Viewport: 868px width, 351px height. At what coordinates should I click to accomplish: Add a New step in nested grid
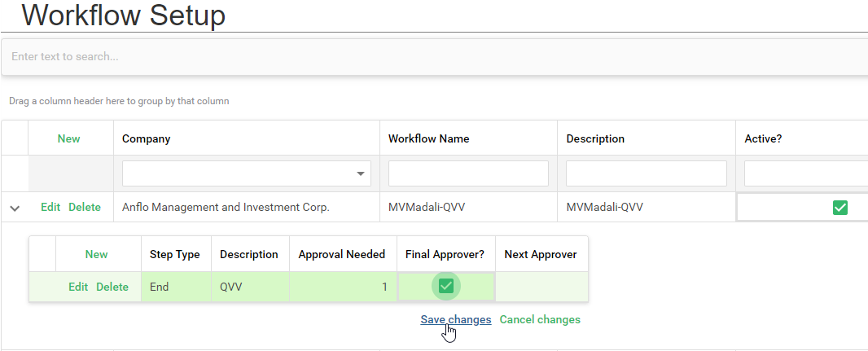tap(97, 254)
